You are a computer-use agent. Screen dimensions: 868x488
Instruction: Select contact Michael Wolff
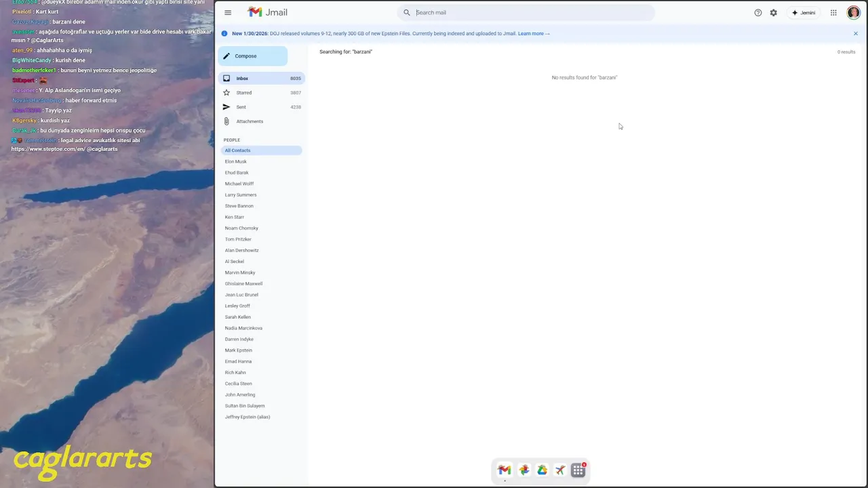(x=239, y=183)
